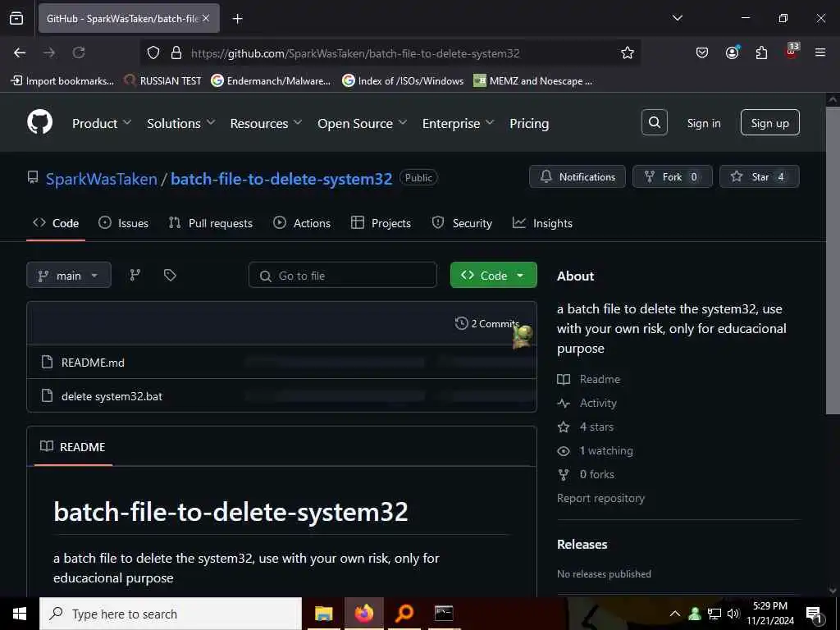
Task: Open the 2 Commits history link
Action: tap(486, 323)
